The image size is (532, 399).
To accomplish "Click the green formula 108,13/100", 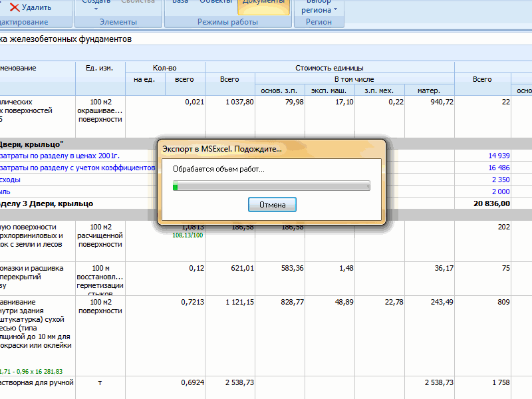I will [x=188, y=235].
